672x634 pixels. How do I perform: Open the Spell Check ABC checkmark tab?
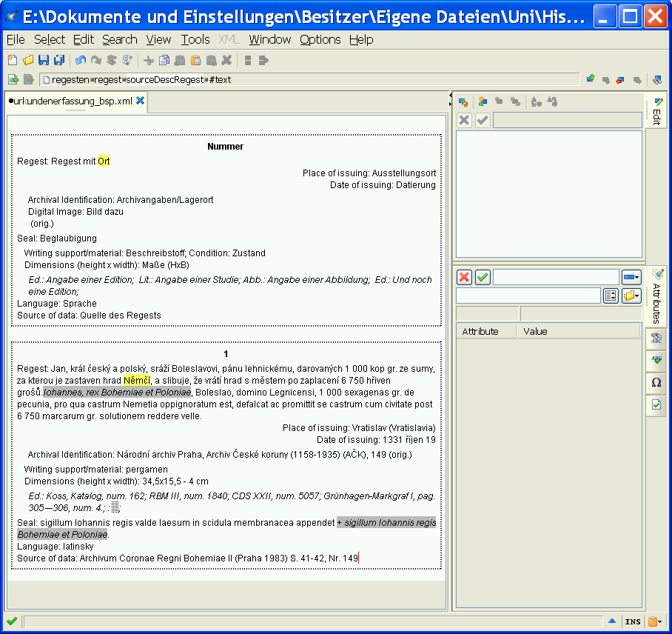[x=656, y=360]
